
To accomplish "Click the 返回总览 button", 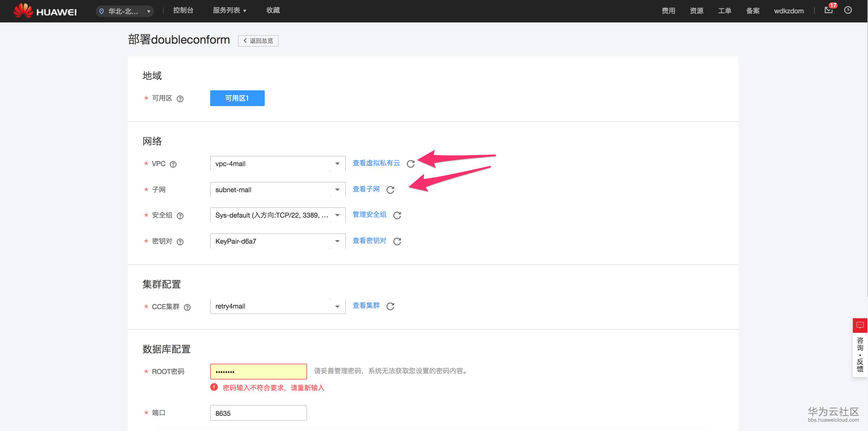I will [x=258, y=41].
